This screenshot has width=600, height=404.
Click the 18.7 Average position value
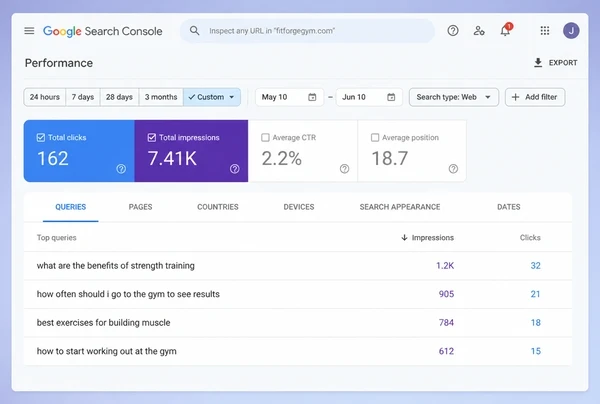click(390, 158)
